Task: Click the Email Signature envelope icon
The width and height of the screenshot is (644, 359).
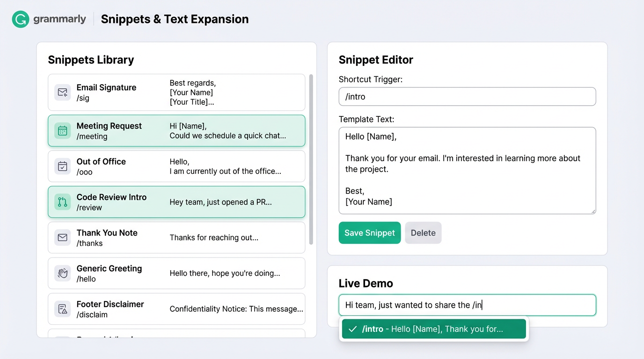Action: 62,92
